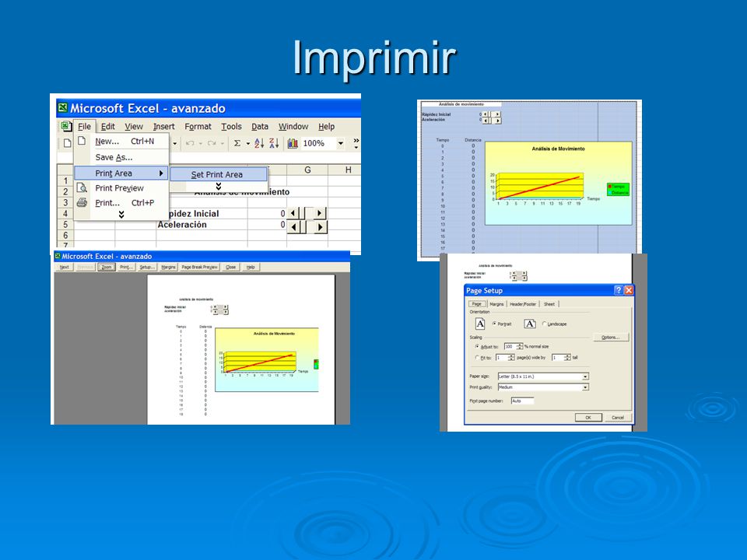Open the File menu
The height and width of the screenshot is (560, 747).
pyautogui.click(x=84, y=127)
